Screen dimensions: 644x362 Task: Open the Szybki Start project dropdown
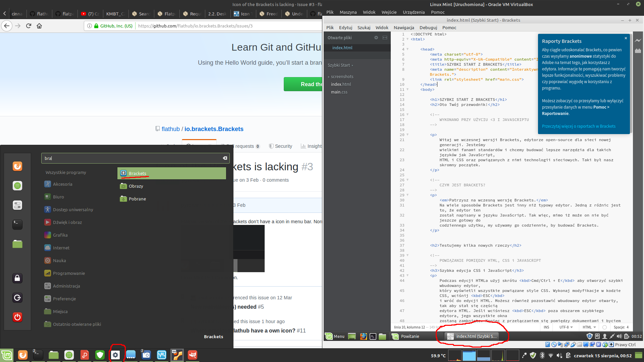click(x=340, y=65)
